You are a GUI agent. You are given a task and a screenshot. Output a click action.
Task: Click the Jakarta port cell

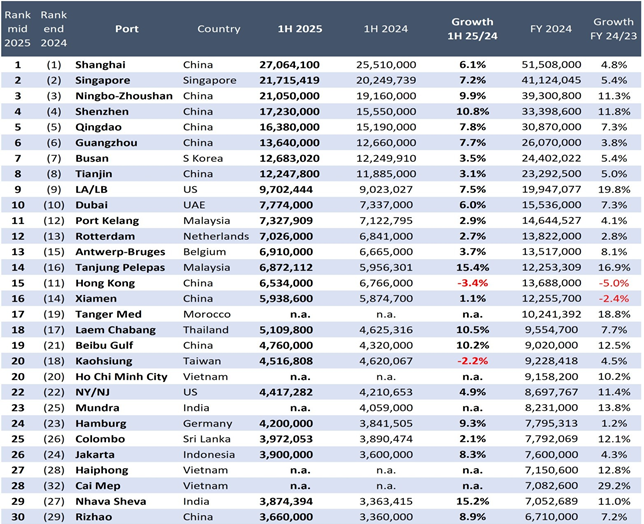[x=95, y=455]
